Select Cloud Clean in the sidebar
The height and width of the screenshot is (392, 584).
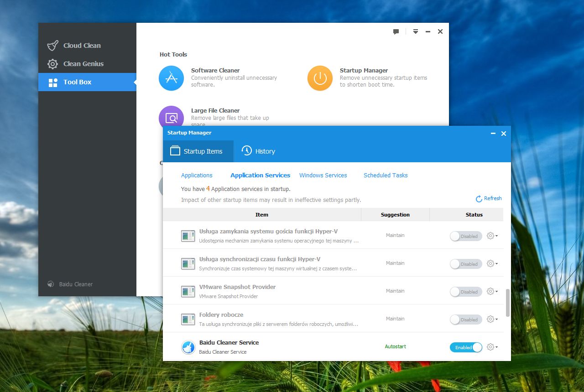tap(87, 46)
